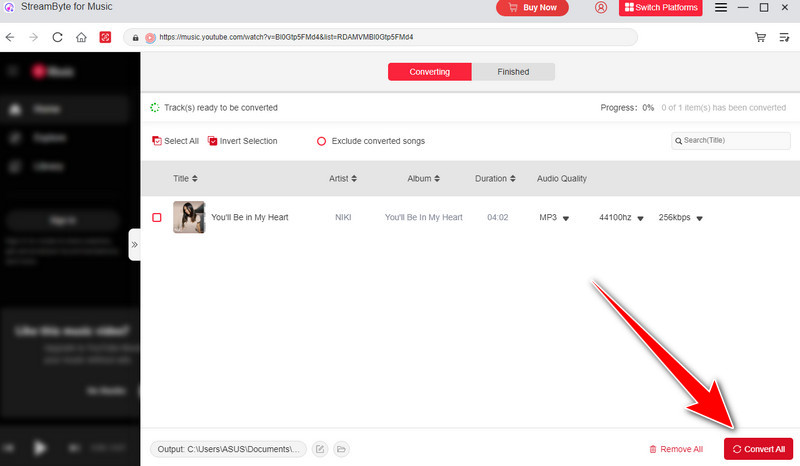The image size is (800, 466).
Task: Open the playlist queue icon top right
Action: click(x=784, y=37)
